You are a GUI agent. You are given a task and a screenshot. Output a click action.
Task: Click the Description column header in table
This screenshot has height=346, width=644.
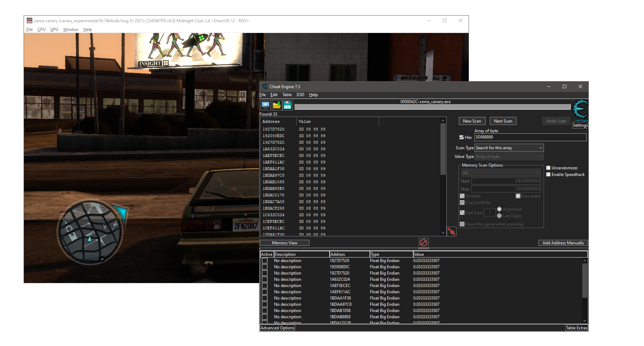[302, 254]
